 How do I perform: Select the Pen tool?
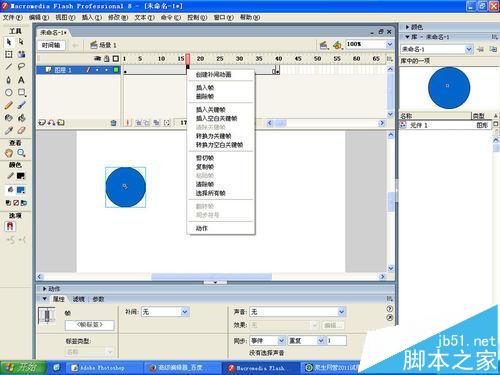tap(9, 80)
